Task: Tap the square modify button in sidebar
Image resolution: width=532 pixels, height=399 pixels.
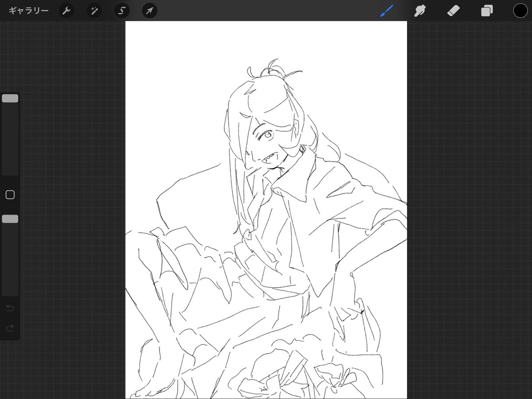Action: 10,195
